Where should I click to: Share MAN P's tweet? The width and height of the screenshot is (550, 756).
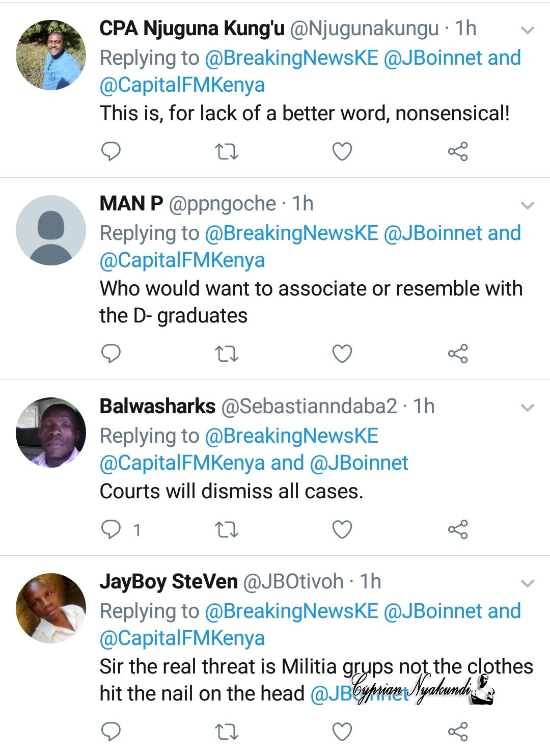pos(457,354)
